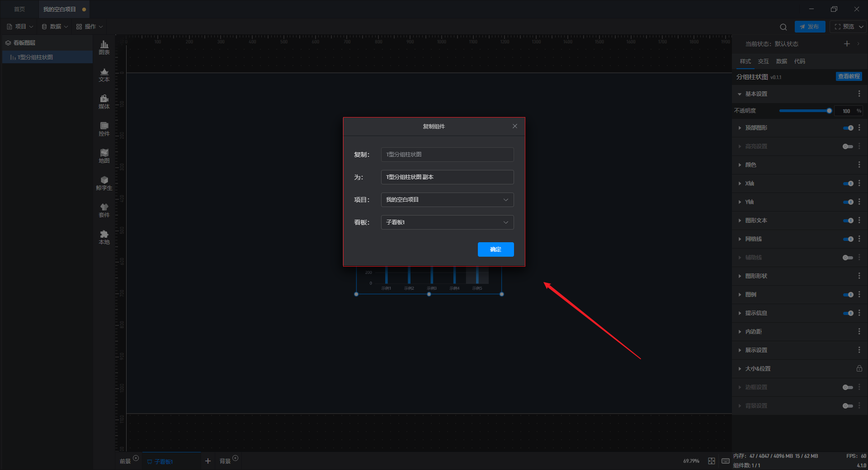Toggle the X轴 switch
The image size is (868, 470).
848,183
